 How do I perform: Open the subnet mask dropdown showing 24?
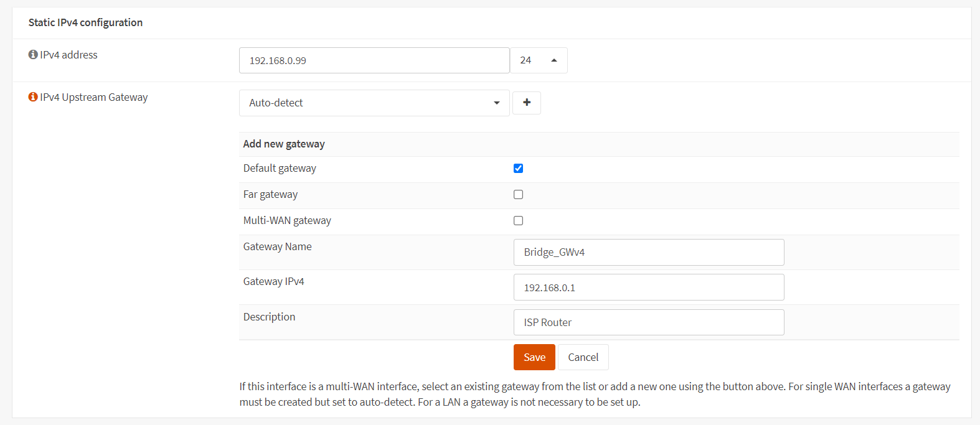click(x=539, y=60)
